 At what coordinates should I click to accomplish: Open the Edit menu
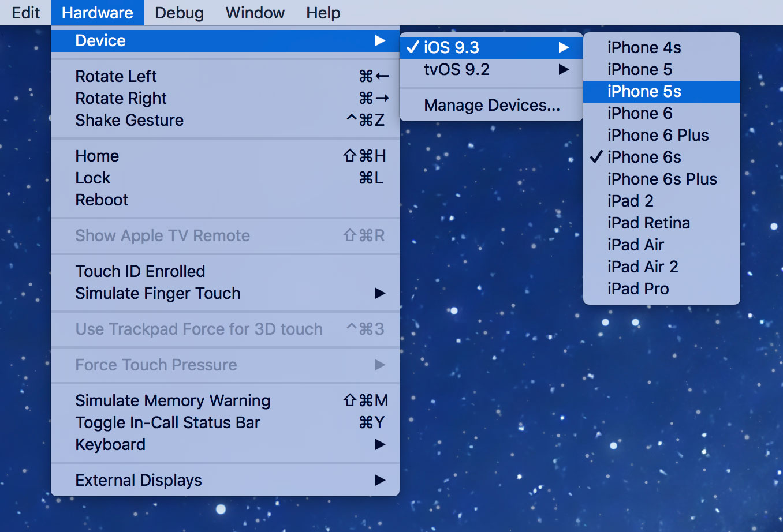click(x=25, y=13)
